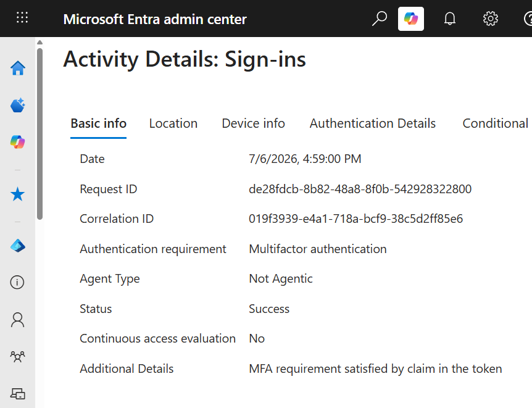Click the Correlation ID label
The height and width of the screenshot is (408, 532).
tap(117, 219)
